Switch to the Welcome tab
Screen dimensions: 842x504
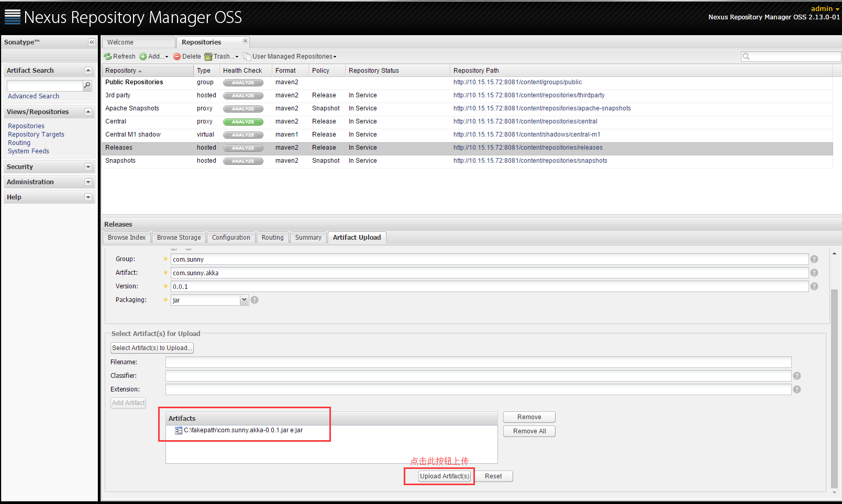[138, 42]
